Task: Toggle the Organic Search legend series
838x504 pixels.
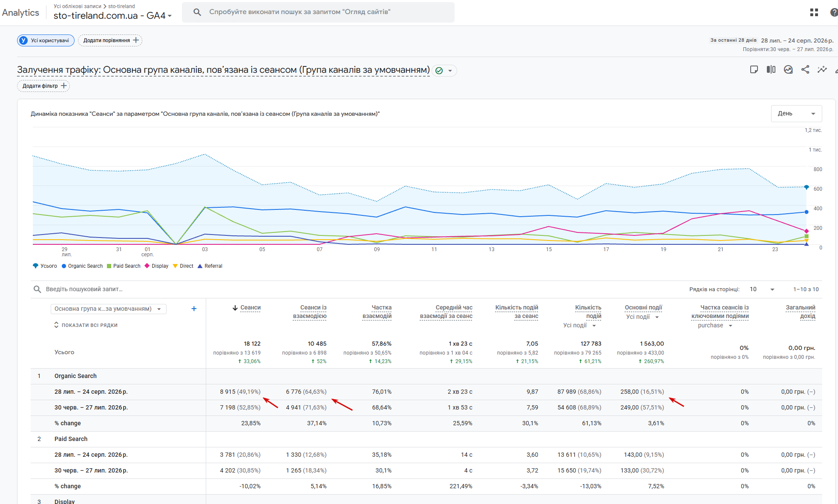Action: pos(82,266)
